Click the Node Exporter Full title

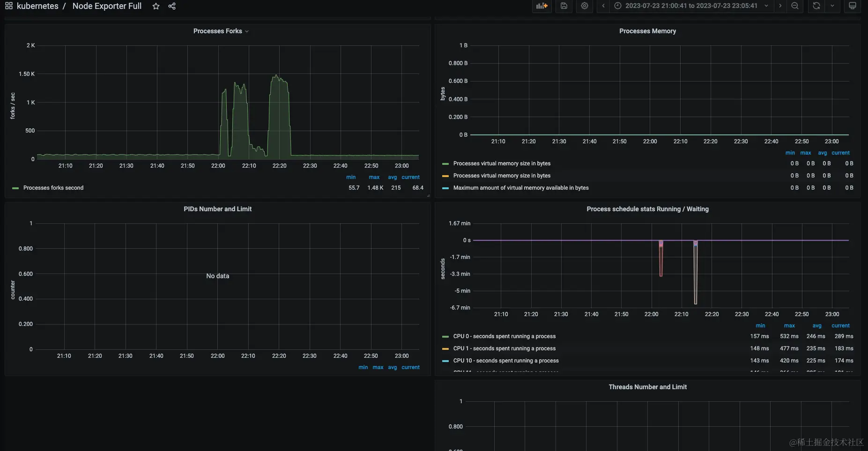pos(107,6)
